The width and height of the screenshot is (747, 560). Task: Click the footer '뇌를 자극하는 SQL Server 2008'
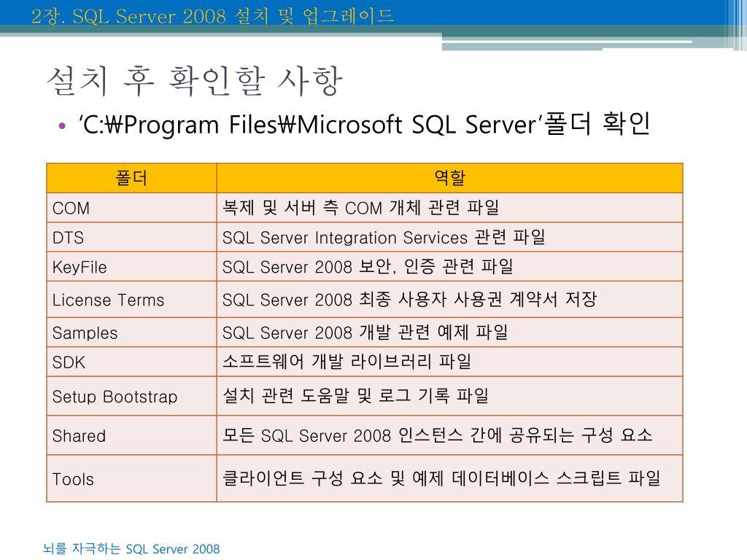point(131,548)
